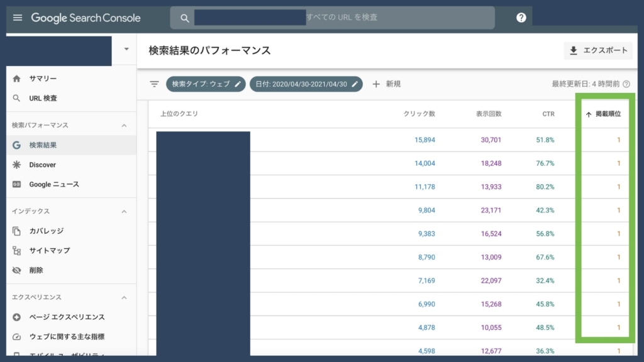
Task: Click the 上位のクエリ column header
Action: pos(179,114)
